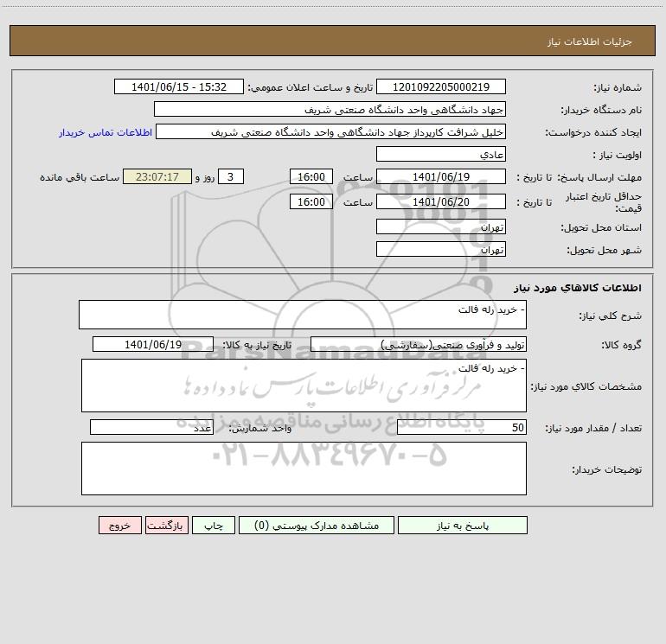This screenshot has width=666, height=644.
Task: Click the چاپ print button
Action: point(214,525)
